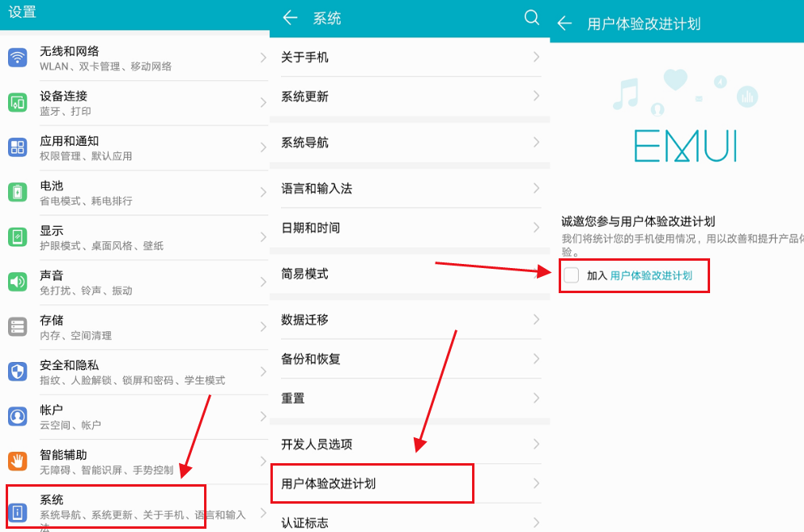The image size is (804, 532).
Task: Expand the 存储 row chevron
Action: (263, 327)
